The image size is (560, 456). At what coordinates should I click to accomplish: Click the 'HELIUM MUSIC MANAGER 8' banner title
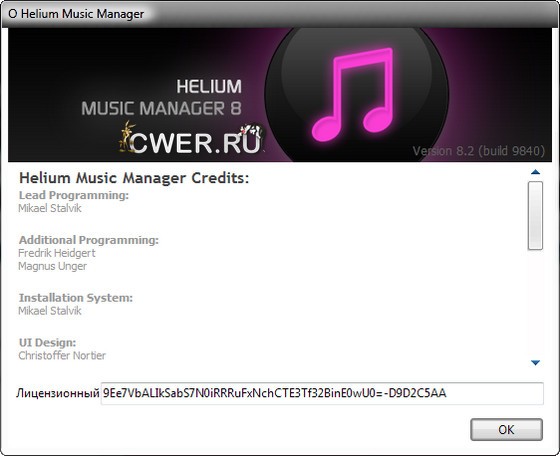[161, 97]
